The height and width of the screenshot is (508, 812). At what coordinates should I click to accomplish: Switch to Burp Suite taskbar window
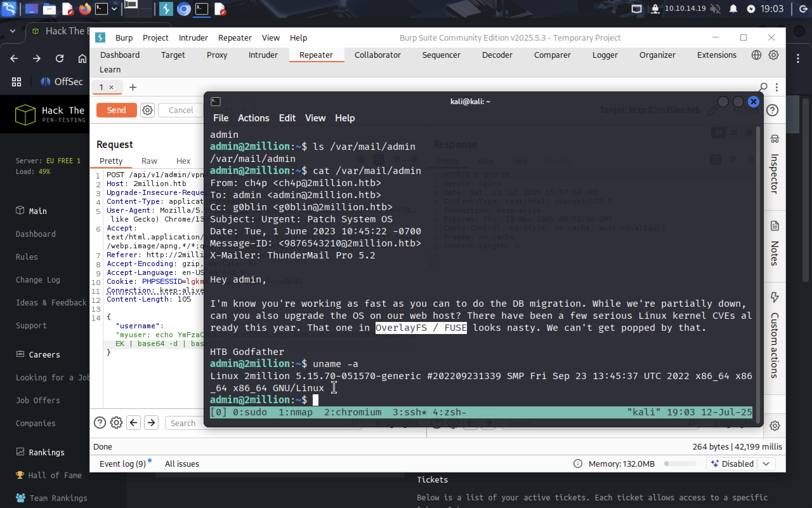click(x=166, y=9)
